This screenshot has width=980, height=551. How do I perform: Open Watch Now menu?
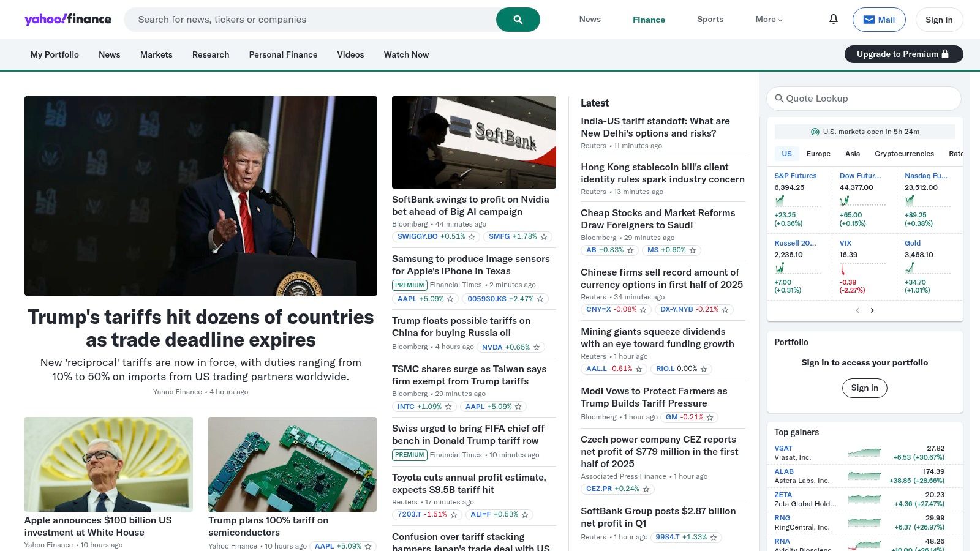406,54
